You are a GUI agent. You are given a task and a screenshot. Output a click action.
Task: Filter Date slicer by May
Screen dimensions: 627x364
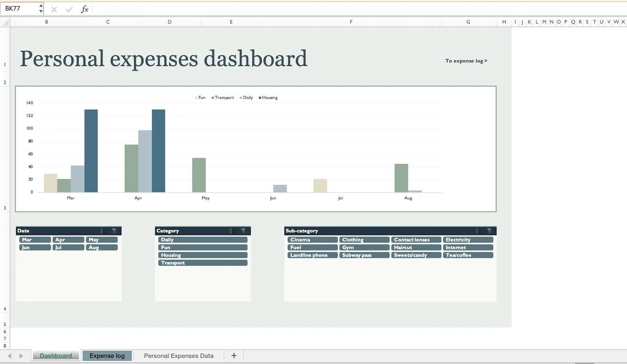(102, 240)
